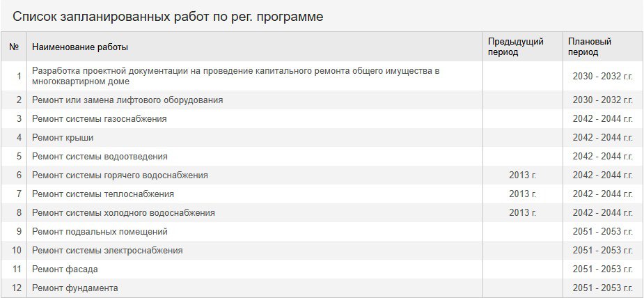644x298 pixels.
Task: Select the 'Ремонт системы горячего водоснабжения' row
Action: [120, 175]
